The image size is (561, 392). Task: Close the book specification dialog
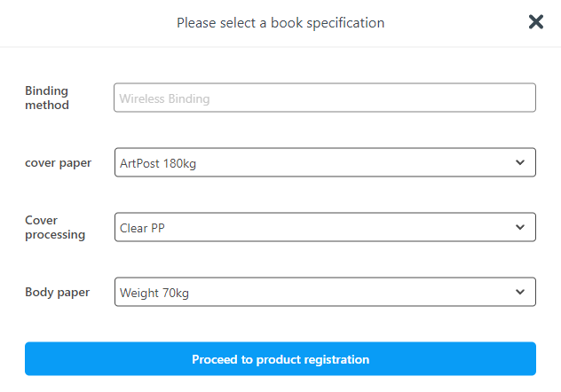(535, 22)
